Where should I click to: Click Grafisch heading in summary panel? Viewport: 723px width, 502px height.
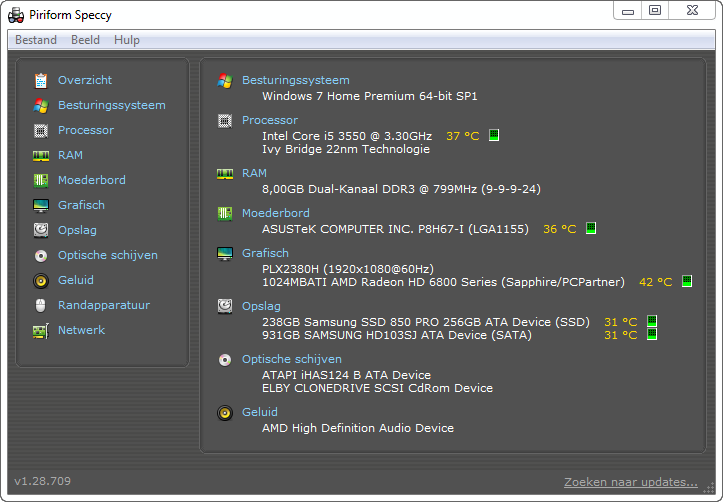[265, 253]
